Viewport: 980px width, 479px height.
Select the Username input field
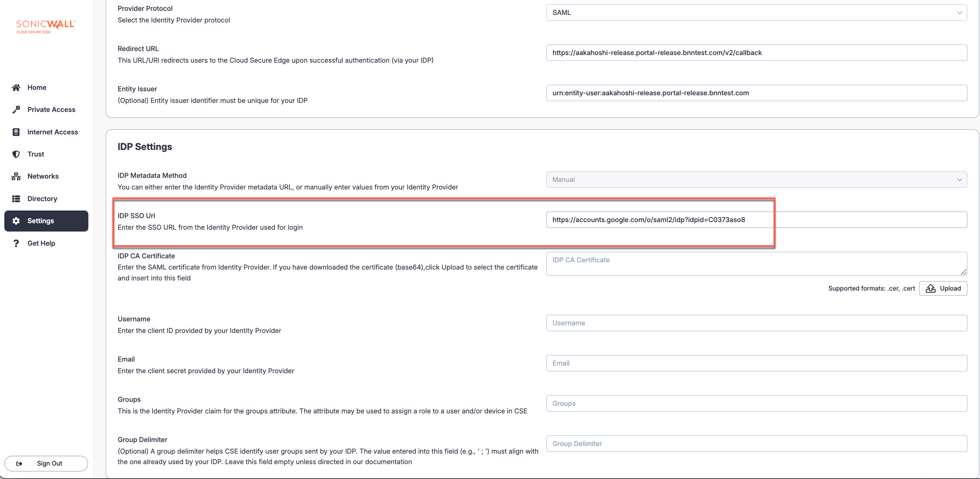756,323
